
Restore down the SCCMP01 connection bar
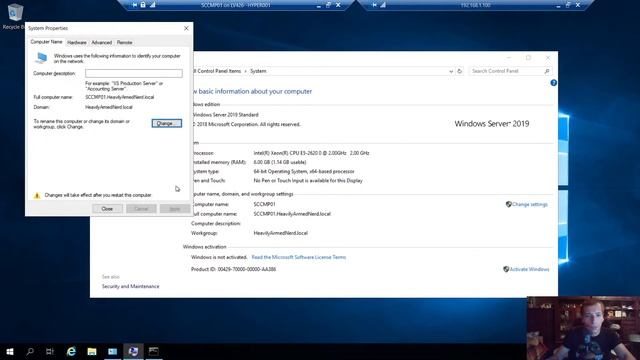329,5
